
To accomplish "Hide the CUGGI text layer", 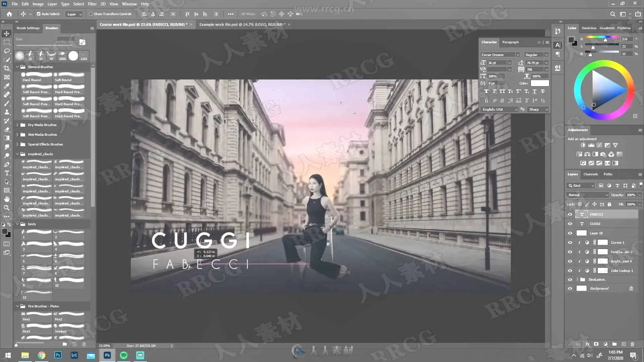I will (570, 224).
